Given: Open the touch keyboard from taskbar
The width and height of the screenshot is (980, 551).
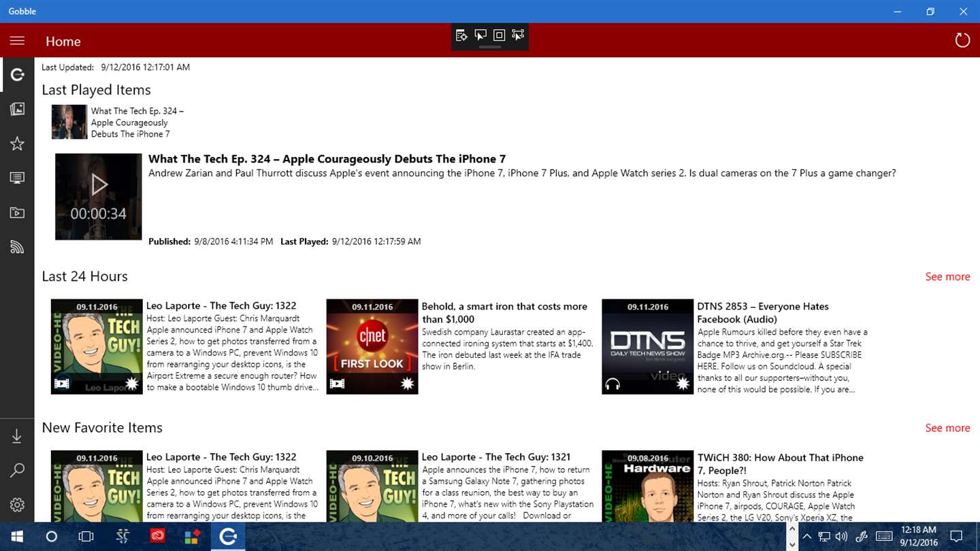Looking at the screenshot, I should 884,537.
